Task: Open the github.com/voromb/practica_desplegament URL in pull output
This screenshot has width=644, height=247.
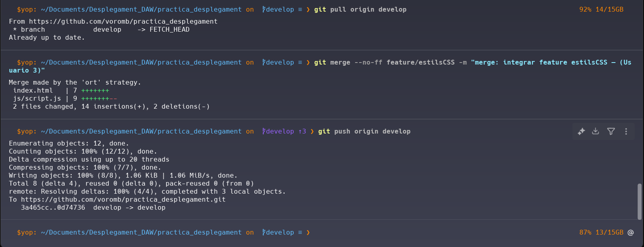Action: (123, 22)
